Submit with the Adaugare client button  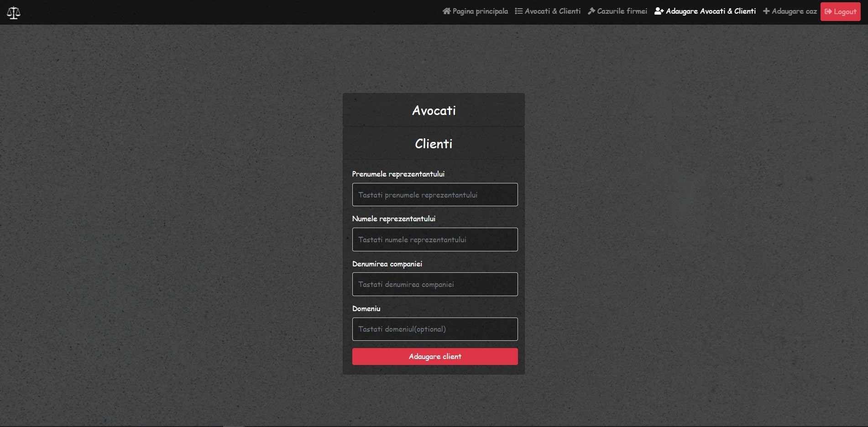pos(434,356)
